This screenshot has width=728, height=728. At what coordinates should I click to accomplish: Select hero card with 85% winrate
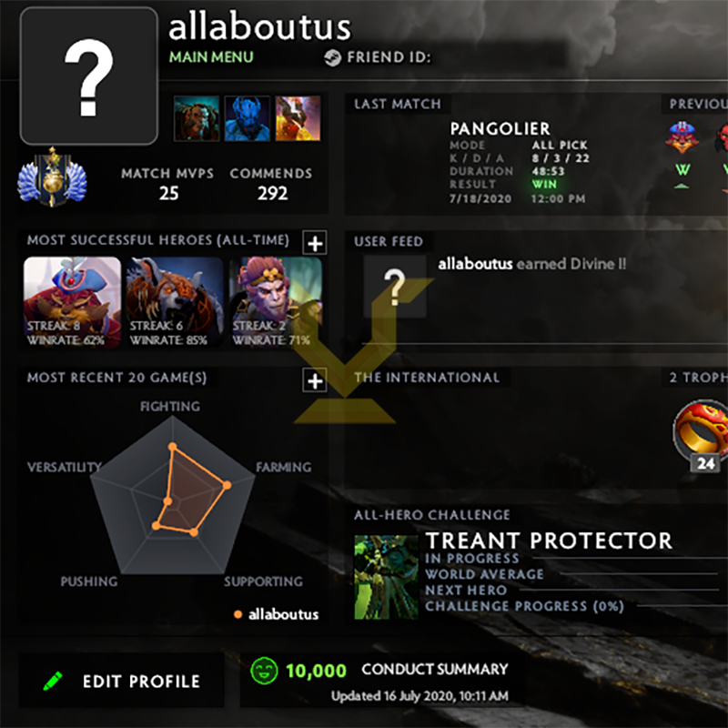point(175,302)
